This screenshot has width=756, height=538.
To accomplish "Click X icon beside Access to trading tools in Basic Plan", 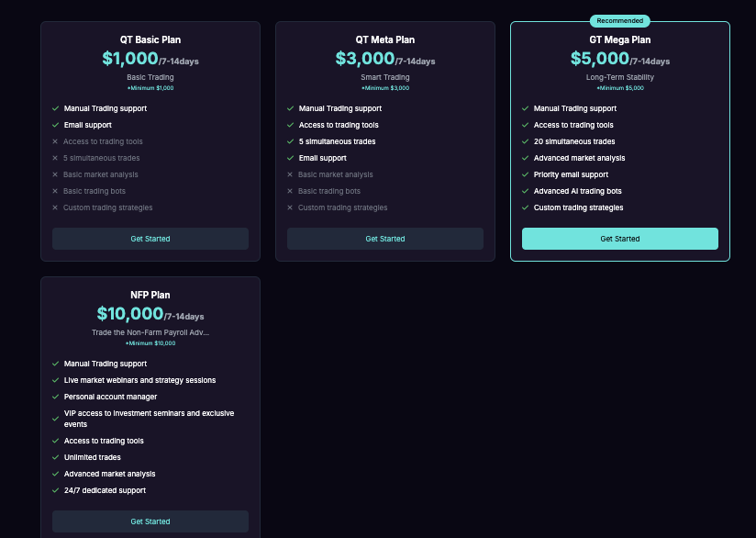I will pos(55,141).
